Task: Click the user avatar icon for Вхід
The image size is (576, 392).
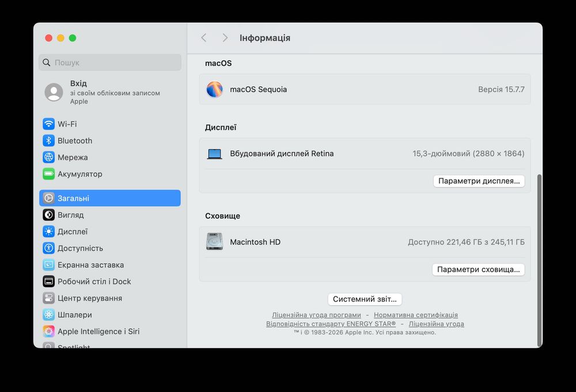Action: (x=54, y=92)
